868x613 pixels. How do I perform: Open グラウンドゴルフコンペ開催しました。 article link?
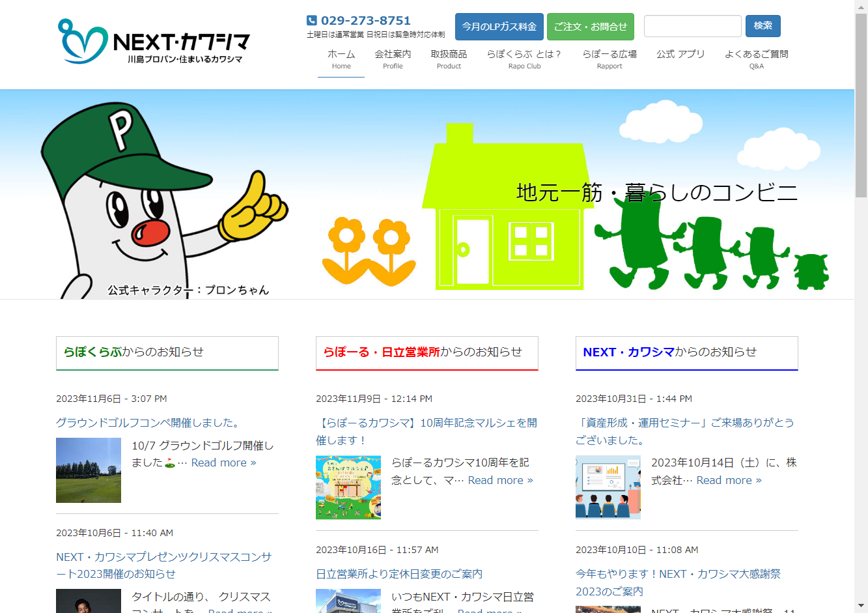pyautogui.click(x=148, y=423)
